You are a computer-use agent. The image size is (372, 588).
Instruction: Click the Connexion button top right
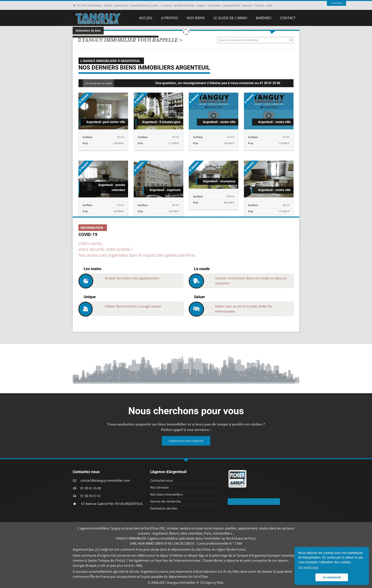[x=336, y=3]
